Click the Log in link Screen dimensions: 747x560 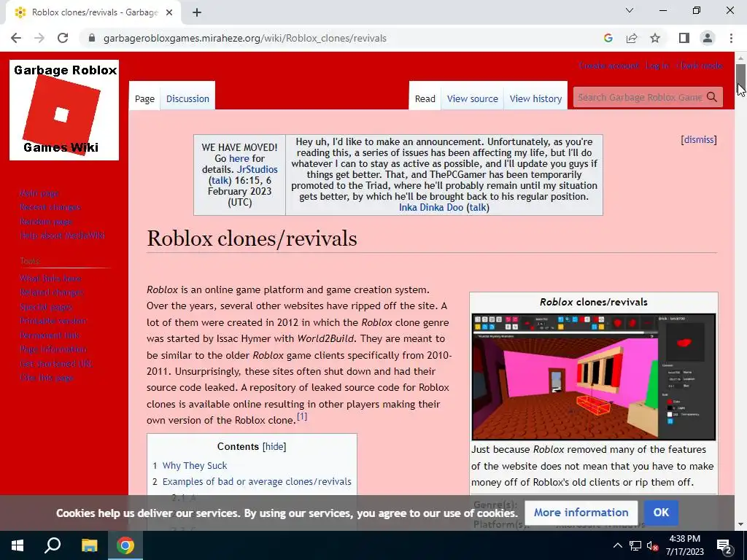(657, 65)
